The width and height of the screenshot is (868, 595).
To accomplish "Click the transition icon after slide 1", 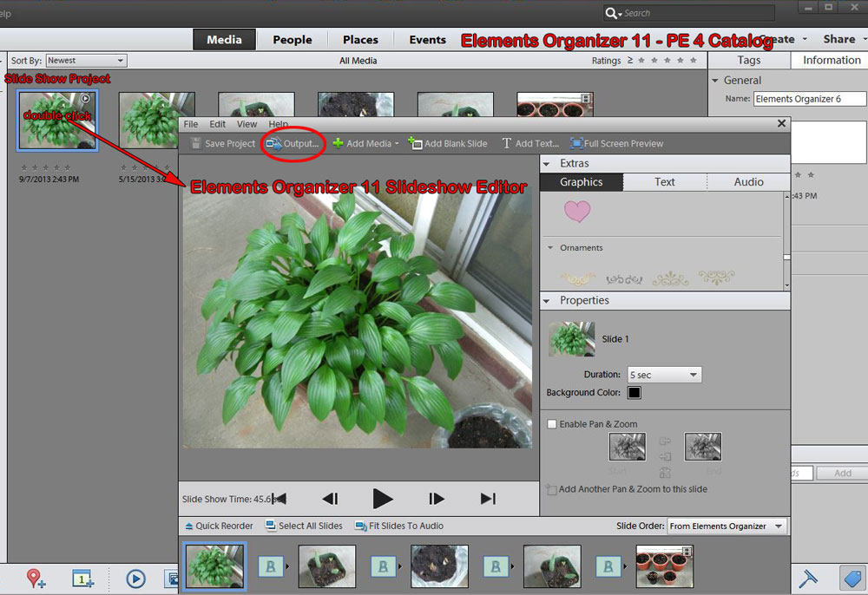I will (271, 566).
